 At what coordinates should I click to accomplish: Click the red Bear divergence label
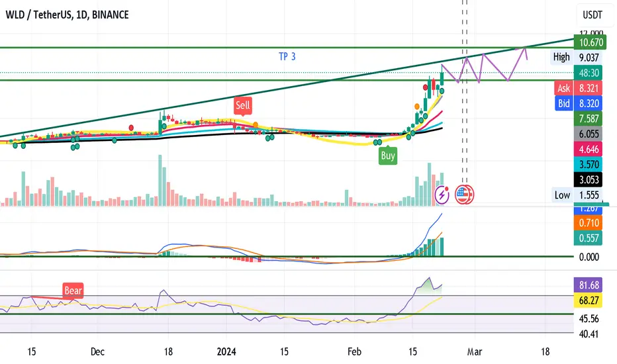[73, 291]
